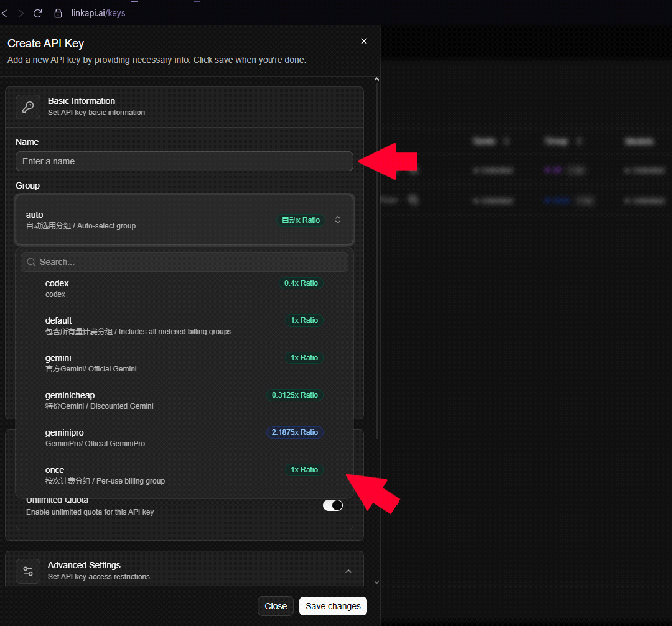Click the dialog scrollbar up arrow

[376, 79]
